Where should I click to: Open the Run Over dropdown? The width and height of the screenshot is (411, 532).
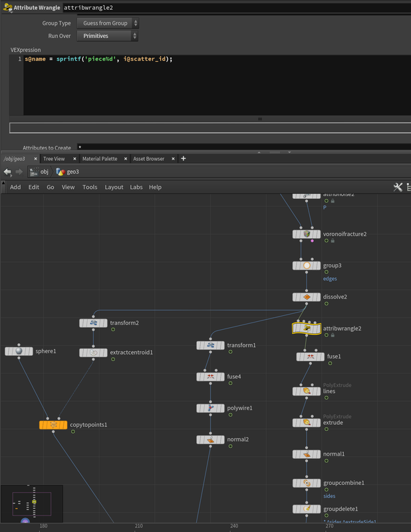coord(107,36)
